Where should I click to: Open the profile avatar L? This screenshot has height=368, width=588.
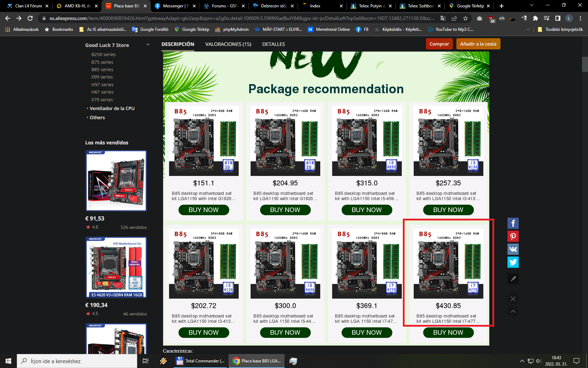click(x=569, y=18)
